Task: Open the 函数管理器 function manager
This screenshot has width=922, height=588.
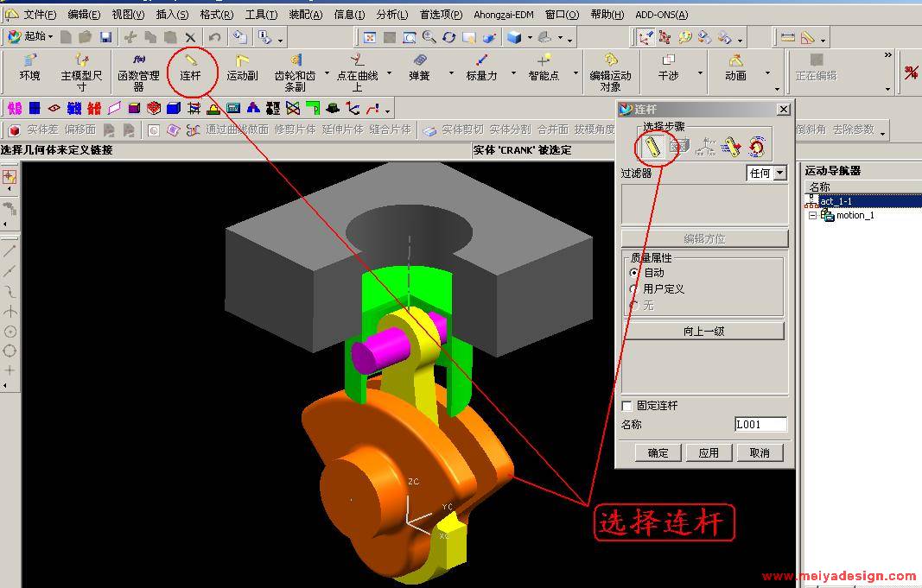Action: coord(139,73)
